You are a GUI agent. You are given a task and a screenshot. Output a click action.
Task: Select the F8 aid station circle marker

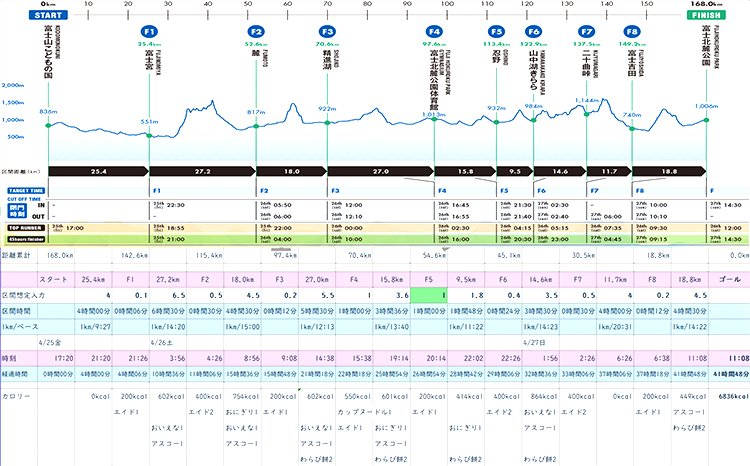click(632, 32)
